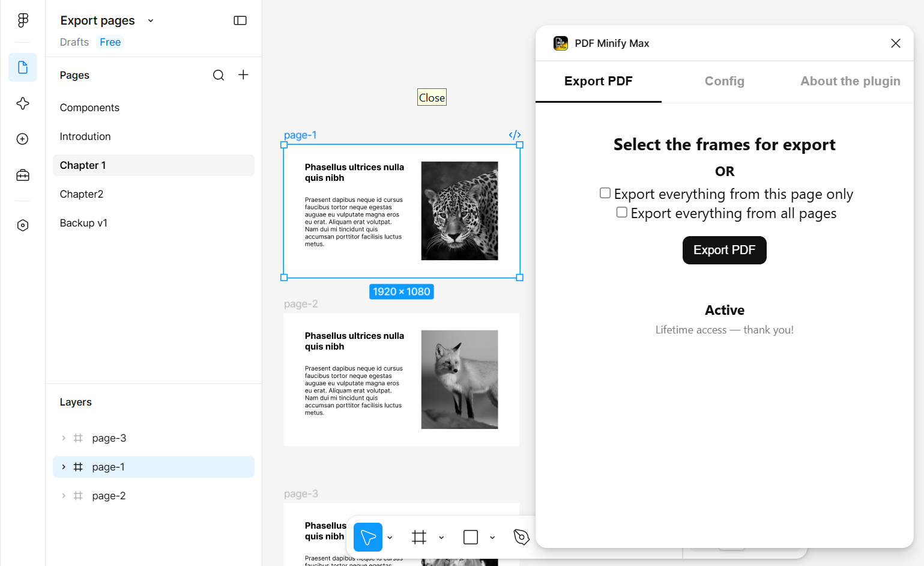Screen dimensions: 924x566
Task: Select the page-2 frame label on canvas
Action: click(x=301, y=304)
